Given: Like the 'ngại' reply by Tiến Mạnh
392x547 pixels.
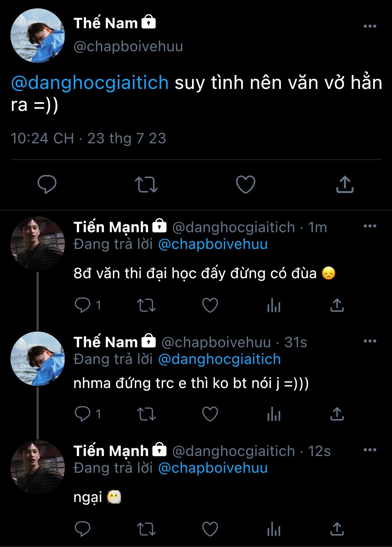Looking at the screenshot, I should (210, 529).
